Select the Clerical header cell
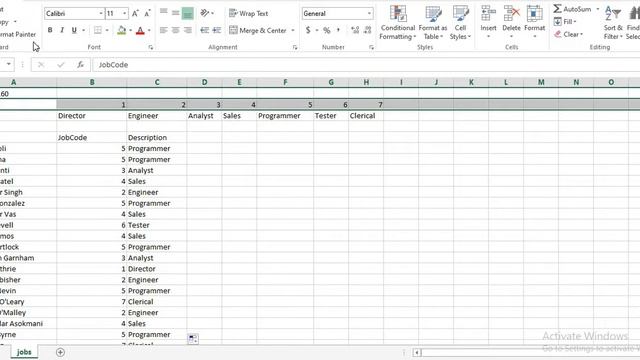This screenshot has width=640, height=360. 366,116
